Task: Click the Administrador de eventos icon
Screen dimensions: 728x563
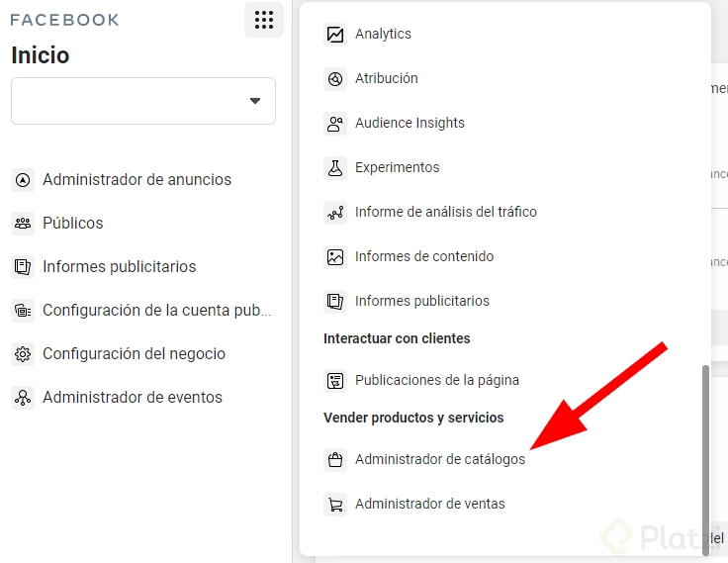Action: tap(23, 398)
